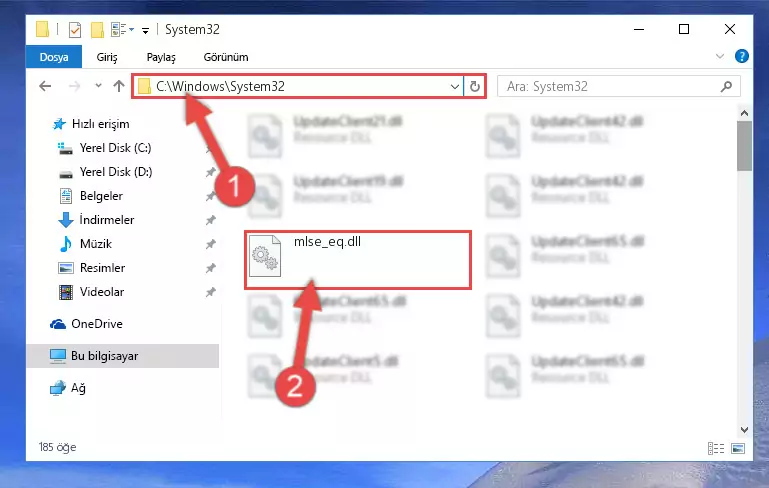The width and height of the screenshot is (769, 488).
Task: Go forward with the right arrow
Action: pos(75,86)
